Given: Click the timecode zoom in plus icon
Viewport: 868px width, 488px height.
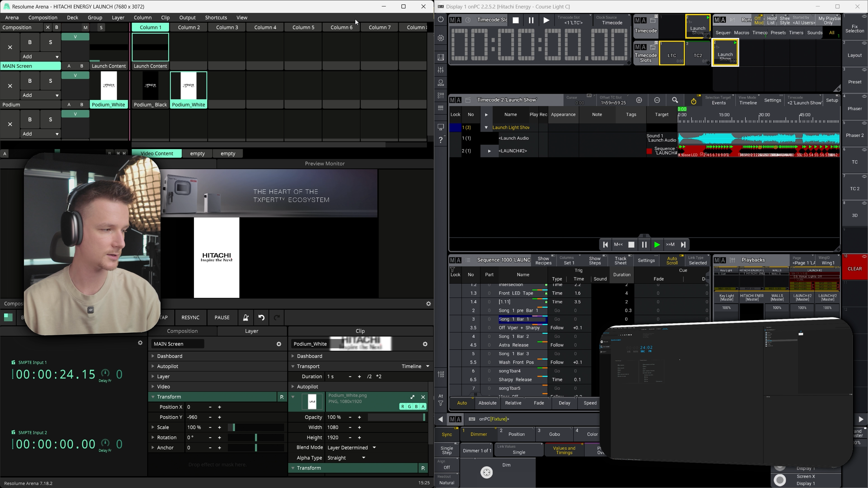Looking at the screenshot, I should [x=639, y=100].
